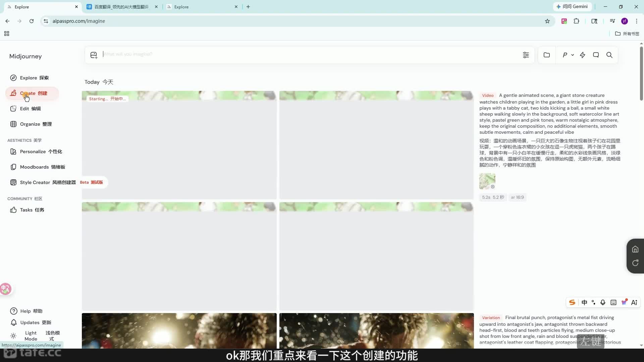The image size is (644, 362).
Task: Open the IME soft keyboard icon
Action: tap(613, 302)
